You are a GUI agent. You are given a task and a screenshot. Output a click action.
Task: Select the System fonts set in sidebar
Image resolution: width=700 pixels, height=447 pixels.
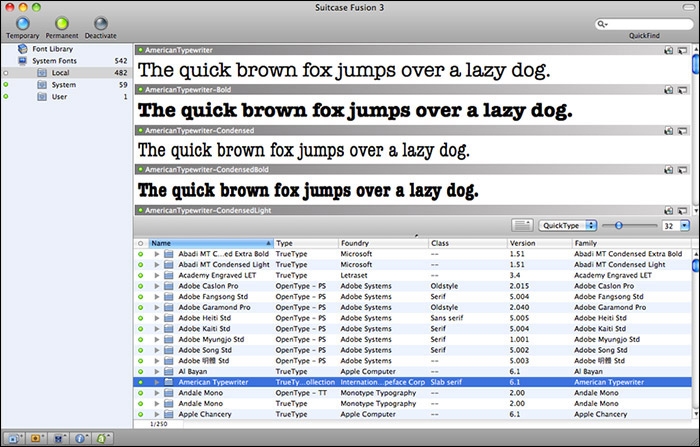[x=63, y=85]
